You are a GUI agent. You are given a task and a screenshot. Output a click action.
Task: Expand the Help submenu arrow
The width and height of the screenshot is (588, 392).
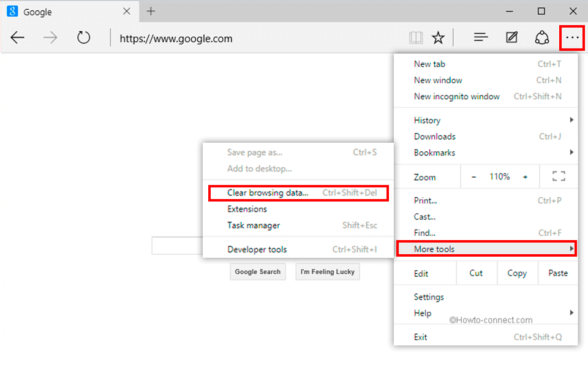(x=571, y=312)
